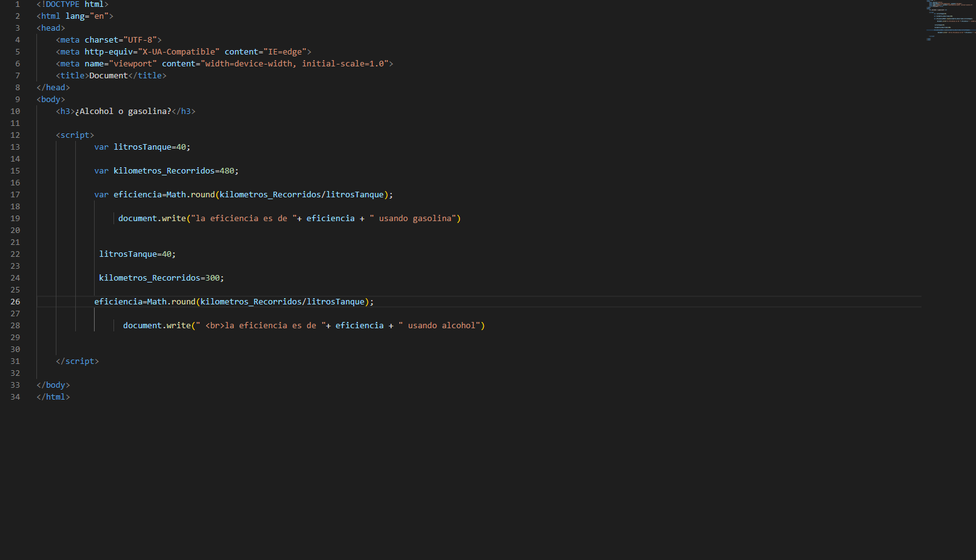Click the highlighted line number 26
The height and width of the screenshot is (560, 976).
(15, 302)
